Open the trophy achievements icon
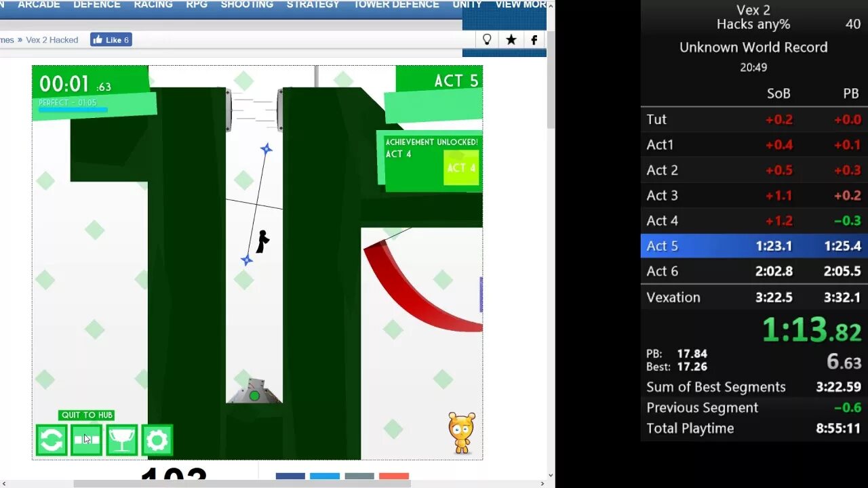Screen dimensions: 868x488 (121, 440)
